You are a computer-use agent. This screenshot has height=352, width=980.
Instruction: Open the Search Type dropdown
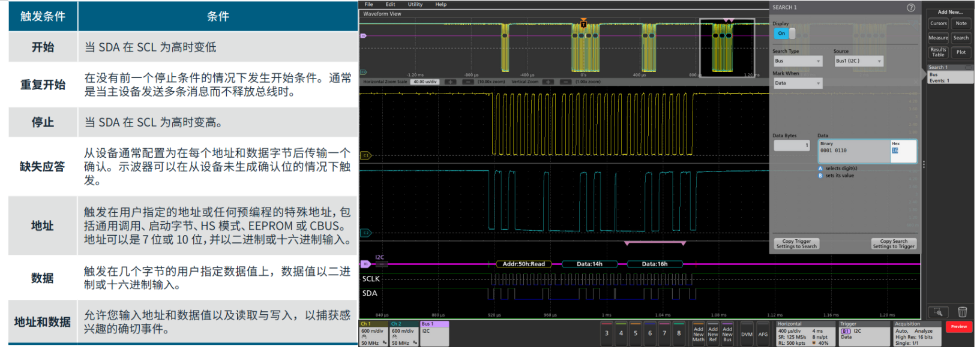(x=797, y=61)
